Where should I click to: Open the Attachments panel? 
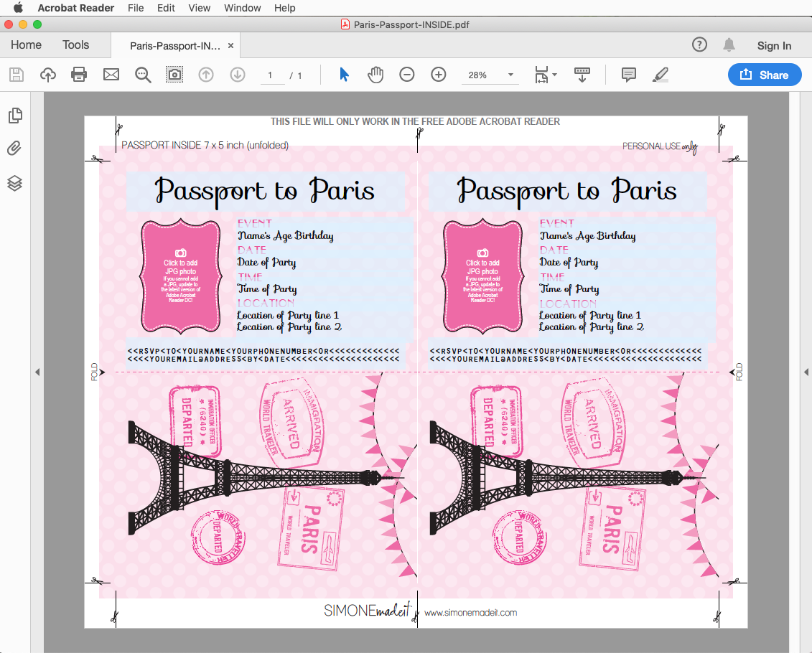pos(16,149)
